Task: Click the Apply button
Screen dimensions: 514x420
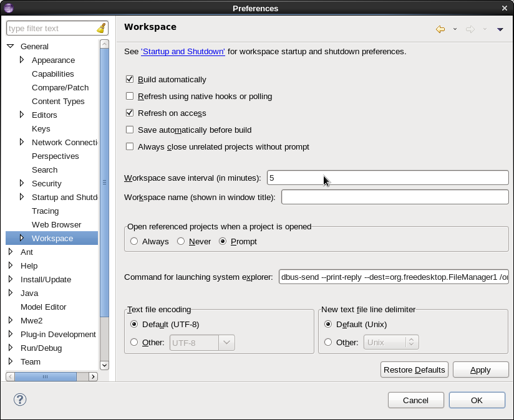Action: 480,370
